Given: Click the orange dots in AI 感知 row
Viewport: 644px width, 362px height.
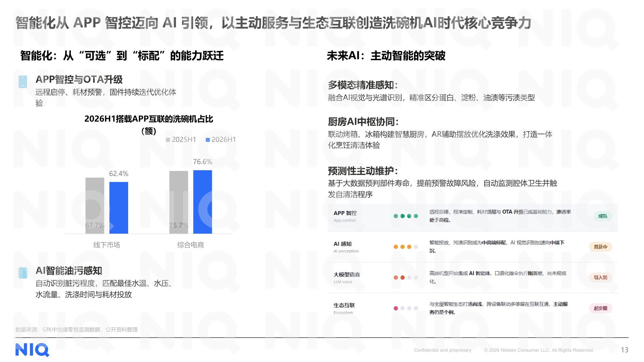Looking at the screenshot, I should click(402, 247).
